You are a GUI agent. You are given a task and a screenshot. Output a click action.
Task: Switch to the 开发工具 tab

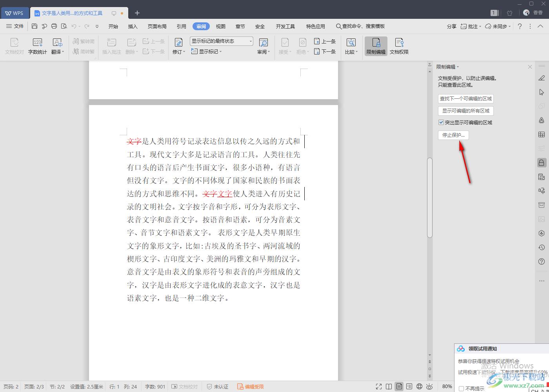285,26
